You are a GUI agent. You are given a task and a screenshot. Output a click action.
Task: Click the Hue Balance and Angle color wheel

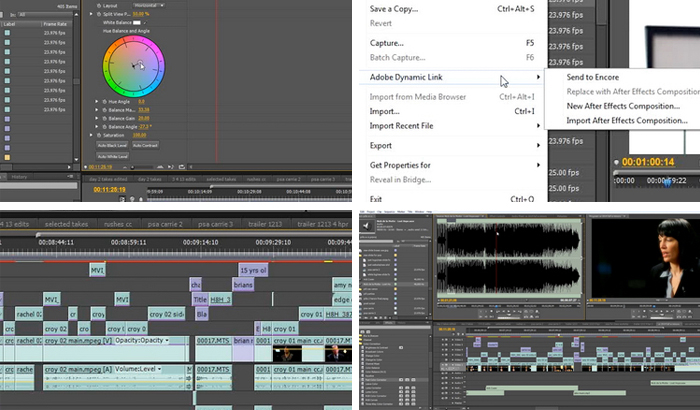pos(133,66)
